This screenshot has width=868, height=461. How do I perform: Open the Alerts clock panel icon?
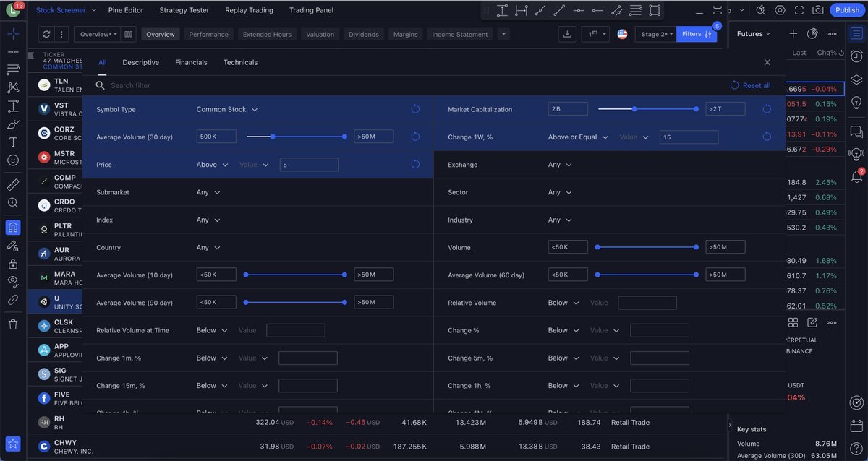(x=856, y=57)
